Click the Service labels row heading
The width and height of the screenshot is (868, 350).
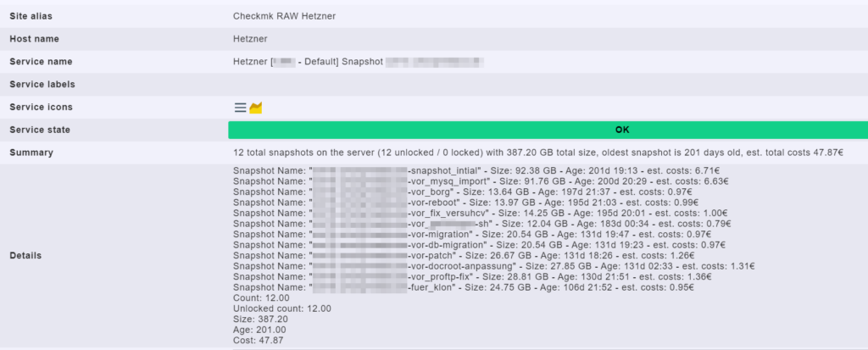pos(42,85)
